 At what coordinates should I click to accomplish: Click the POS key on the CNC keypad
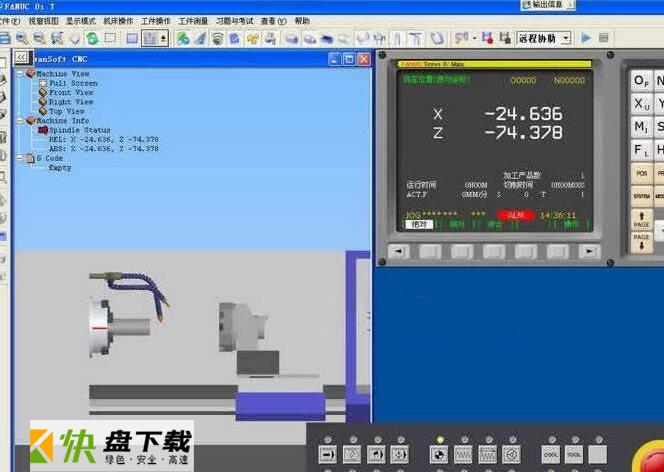point(642,174)
